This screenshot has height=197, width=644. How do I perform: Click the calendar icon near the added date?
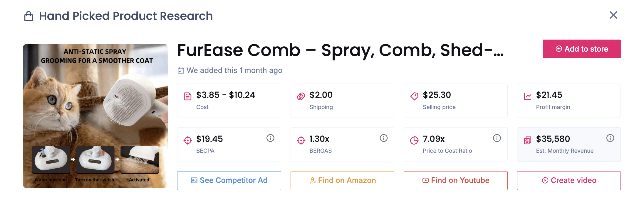[181, 70]
